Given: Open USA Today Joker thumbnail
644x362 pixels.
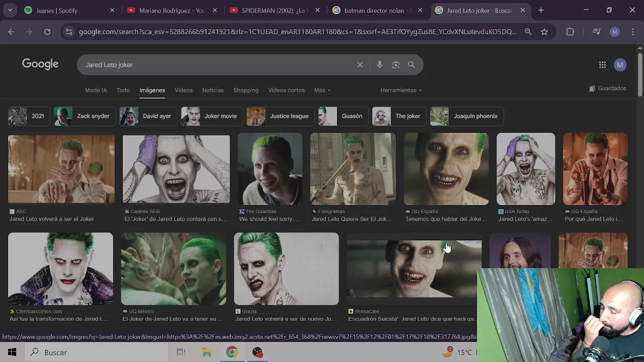Looking at the screenshot, I should (x=526, y=169).
